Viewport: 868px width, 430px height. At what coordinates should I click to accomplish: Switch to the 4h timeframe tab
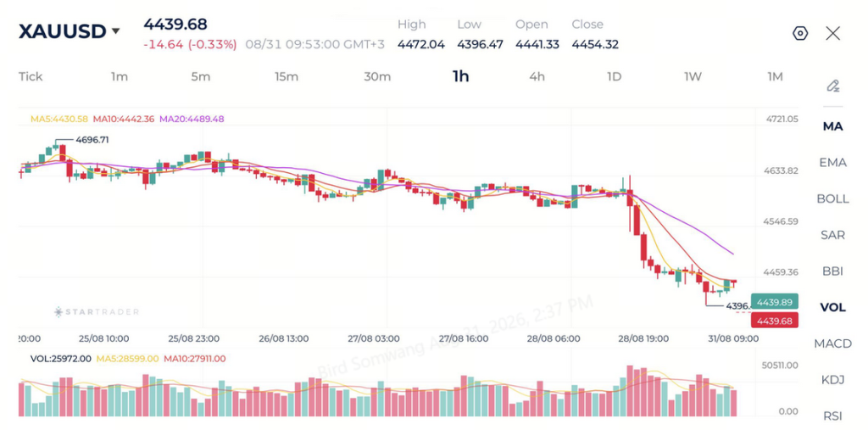tap(537, 76)
